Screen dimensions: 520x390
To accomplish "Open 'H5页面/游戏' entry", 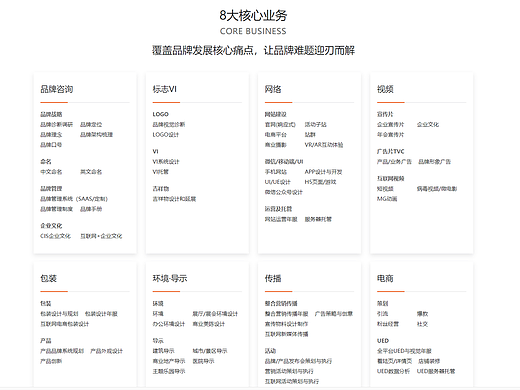I will (320, 182).
